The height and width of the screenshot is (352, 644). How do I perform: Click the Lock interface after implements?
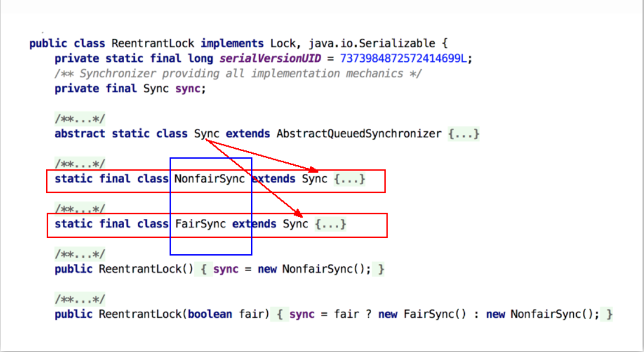pos(282,44)
